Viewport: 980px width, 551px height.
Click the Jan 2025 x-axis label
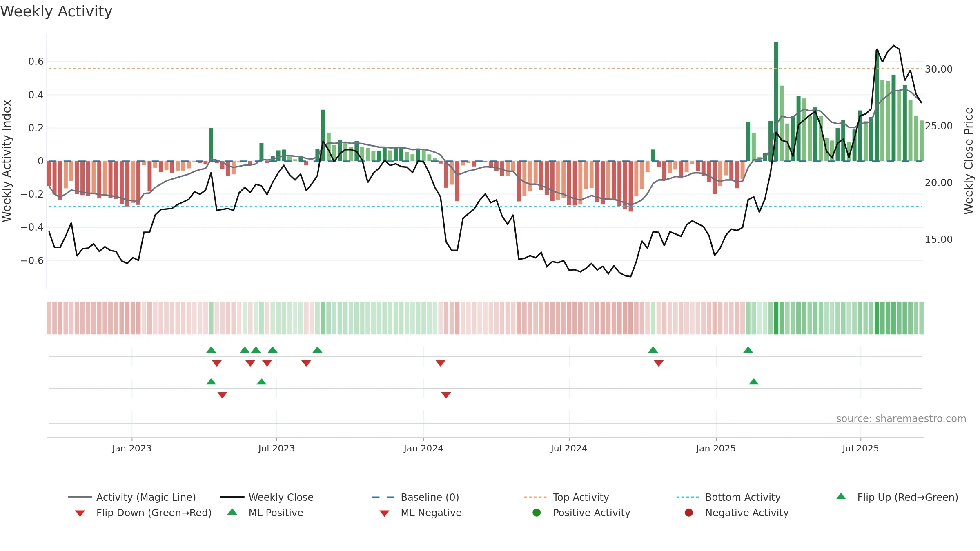(x=716, y=448)
